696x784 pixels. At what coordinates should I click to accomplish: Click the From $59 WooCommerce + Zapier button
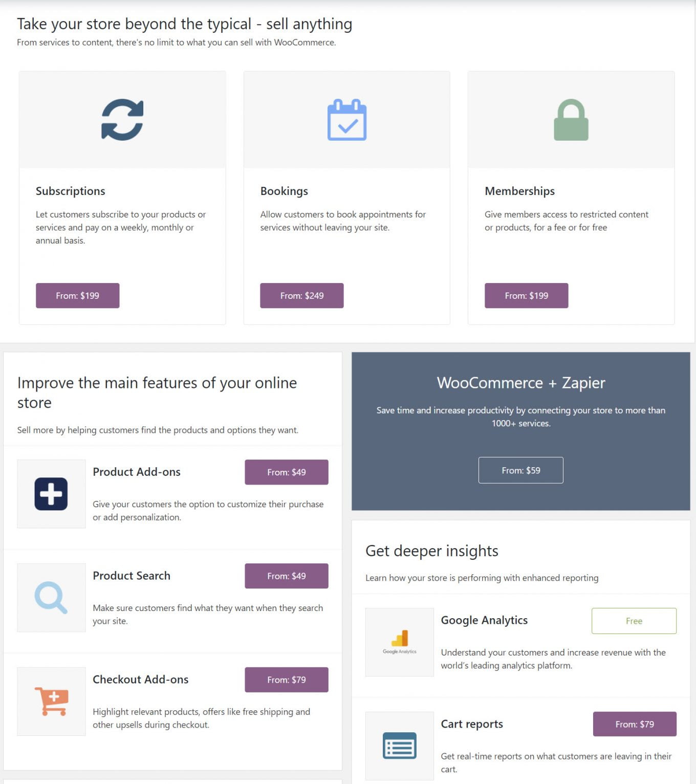[520, 470]
